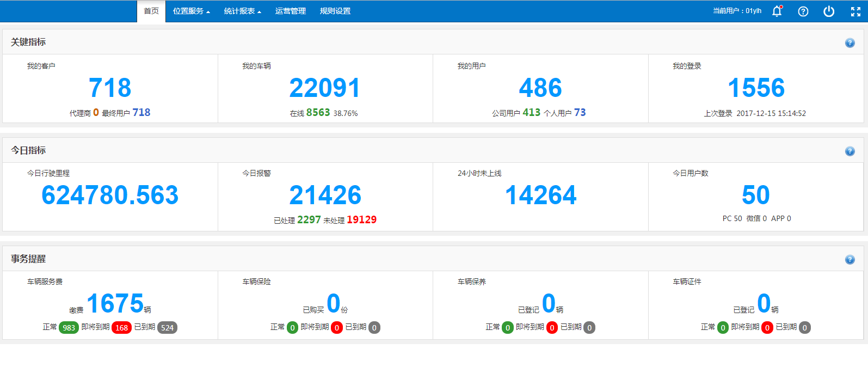The width and height of the screenshot is (868, 373).
Task: Open 今日行驶里程 value 624780.563
Action: point(110,195)
